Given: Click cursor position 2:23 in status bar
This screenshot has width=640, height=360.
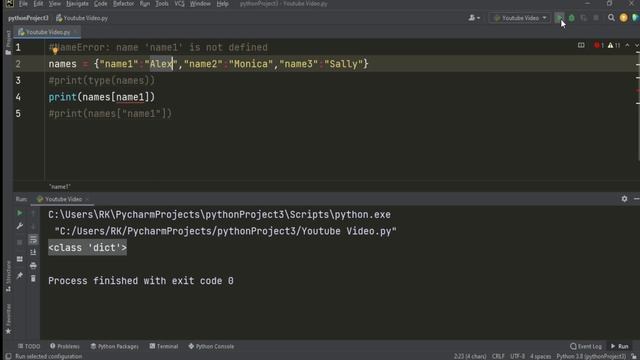Looking at the screenshot, I should coord(470,356).
